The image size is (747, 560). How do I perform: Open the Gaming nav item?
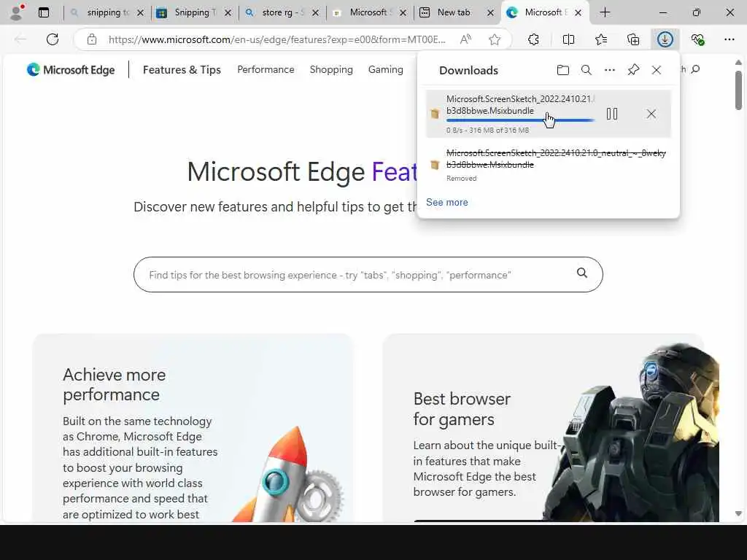coord(385,69)
